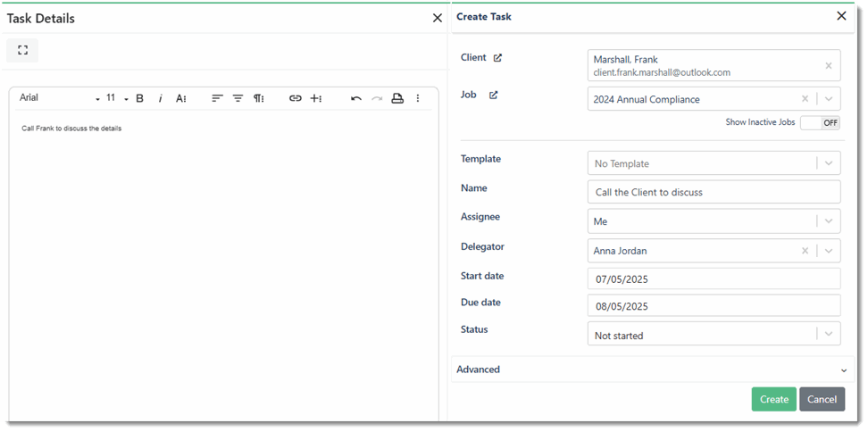
Task: Open the insert more (+) menu
Action: (x=315, y=98)
